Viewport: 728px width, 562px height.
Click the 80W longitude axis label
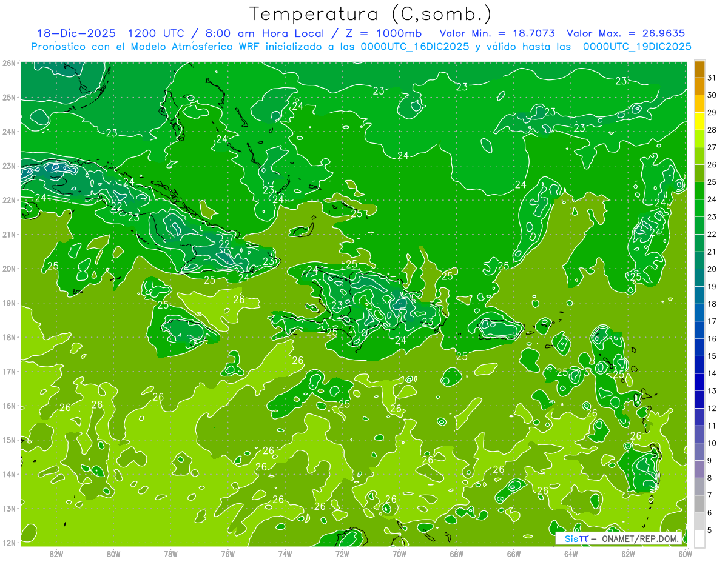113,554
